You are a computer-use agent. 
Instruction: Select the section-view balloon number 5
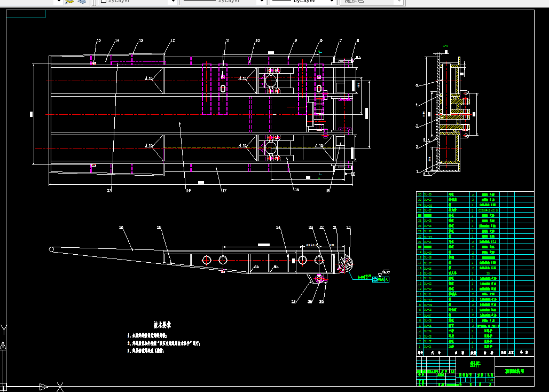417,85
